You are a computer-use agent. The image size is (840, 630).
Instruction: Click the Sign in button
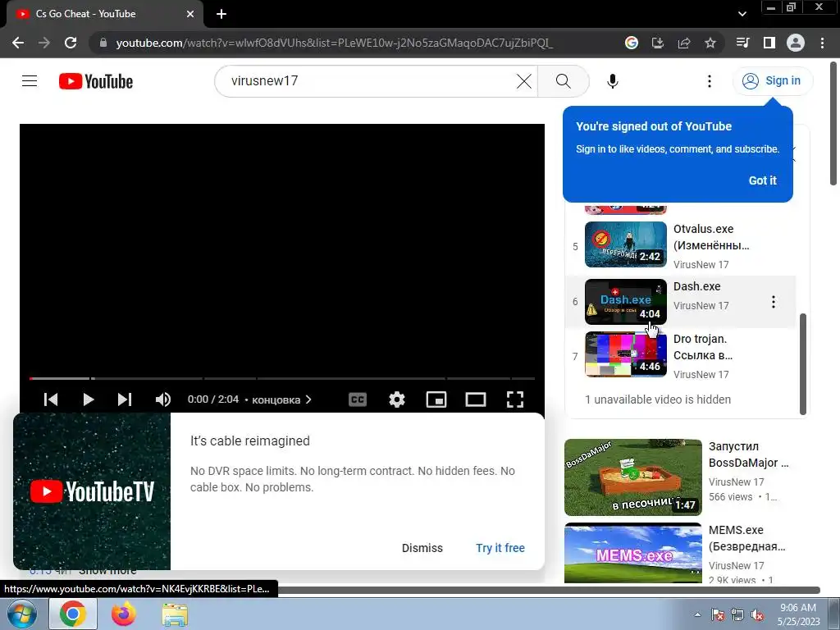coord(773,81)
